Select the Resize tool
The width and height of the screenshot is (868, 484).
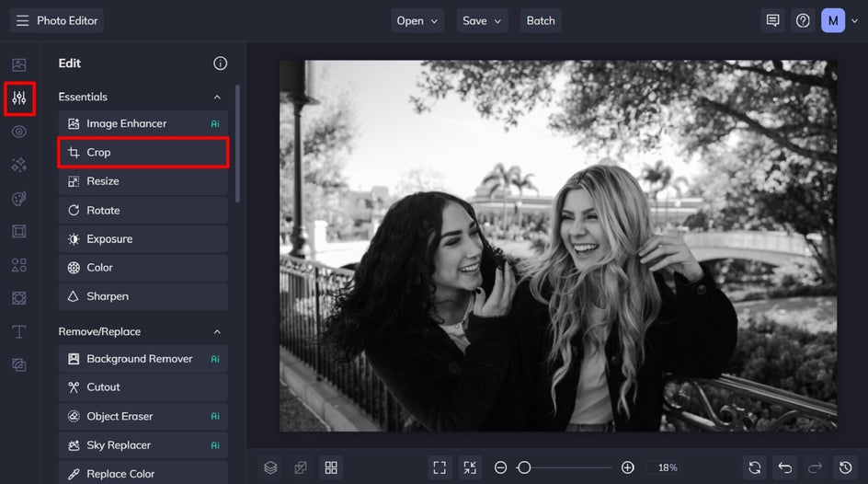pyautogui.click(x=143, y=181)
